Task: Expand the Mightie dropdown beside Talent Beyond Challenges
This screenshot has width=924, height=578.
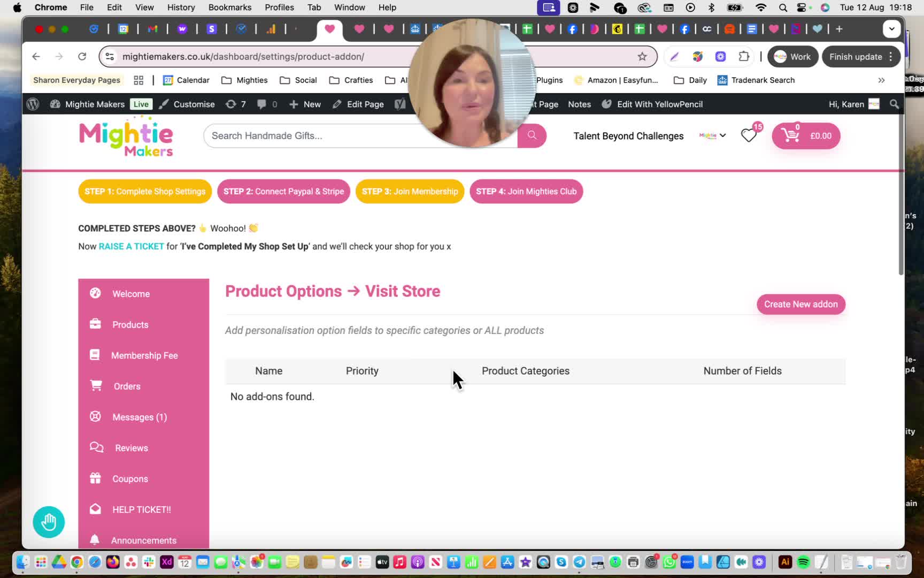Action: (x=712, y=135)
